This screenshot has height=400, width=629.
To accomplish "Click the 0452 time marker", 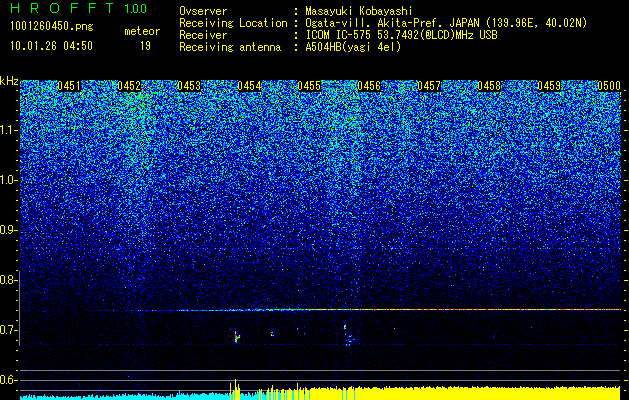I will pyautogui.click(x=129, y=86).
